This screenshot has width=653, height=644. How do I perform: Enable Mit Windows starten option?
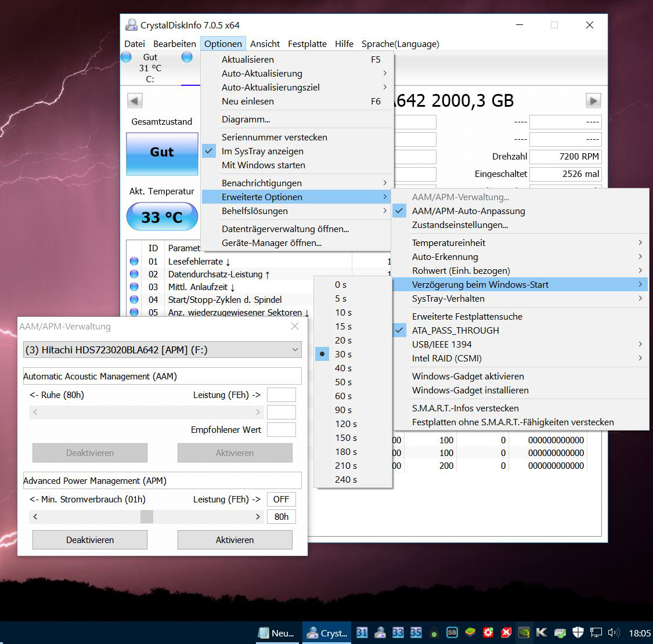pyautogui.click(x=297, y=165)
